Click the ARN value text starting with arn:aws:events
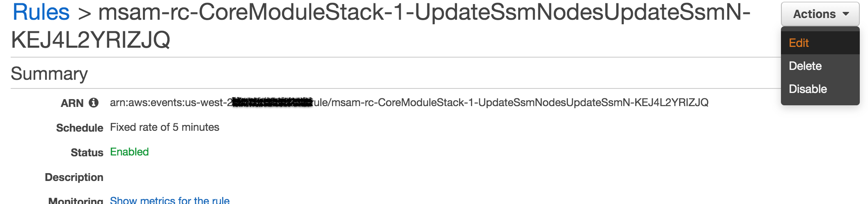Image resolution: width=868 pixels, height=204 pixels. point(409,102)
